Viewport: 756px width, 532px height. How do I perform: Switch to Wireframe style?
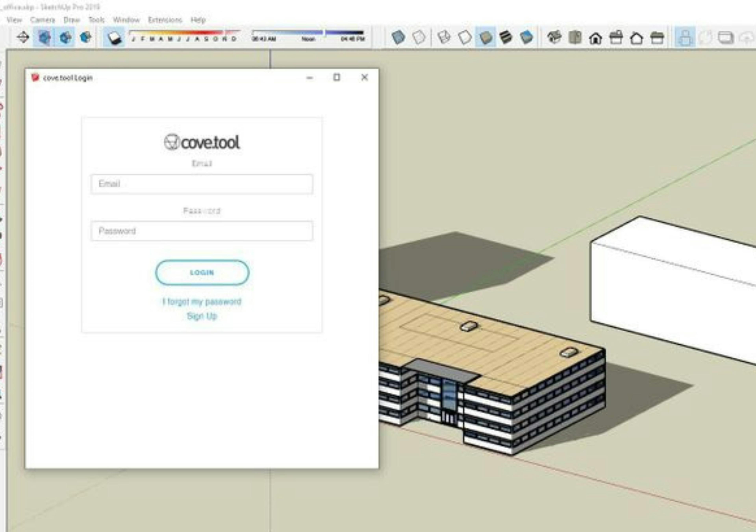click(444, 38)
